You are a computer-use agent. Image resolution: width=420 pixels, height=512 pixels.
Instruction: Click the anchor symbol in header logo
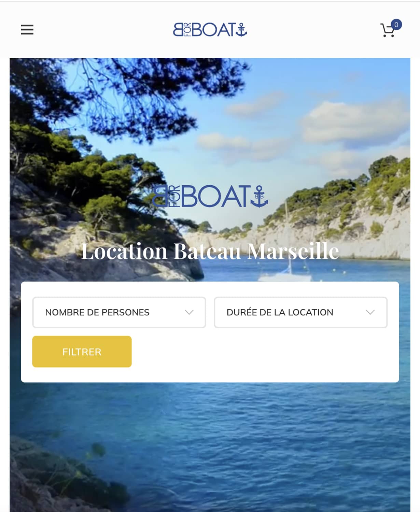(x=241, y=30)
